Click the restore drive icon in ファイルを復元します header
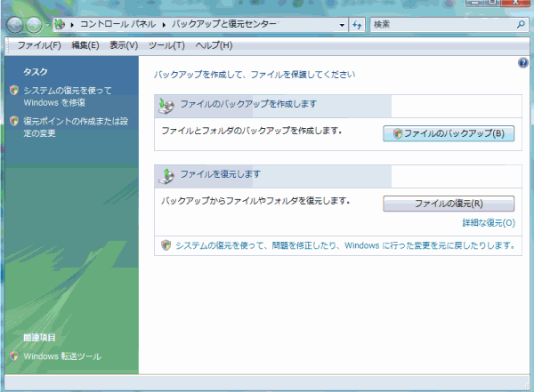This screenshot has width=534, height=392. tap(166, 176)
